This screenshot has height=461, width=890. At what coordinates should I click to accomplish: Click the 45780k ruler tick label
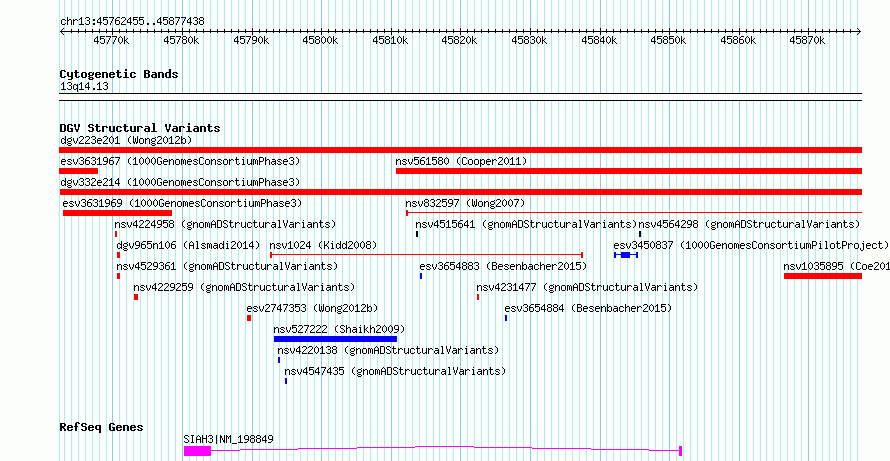[x=181, y=40]
